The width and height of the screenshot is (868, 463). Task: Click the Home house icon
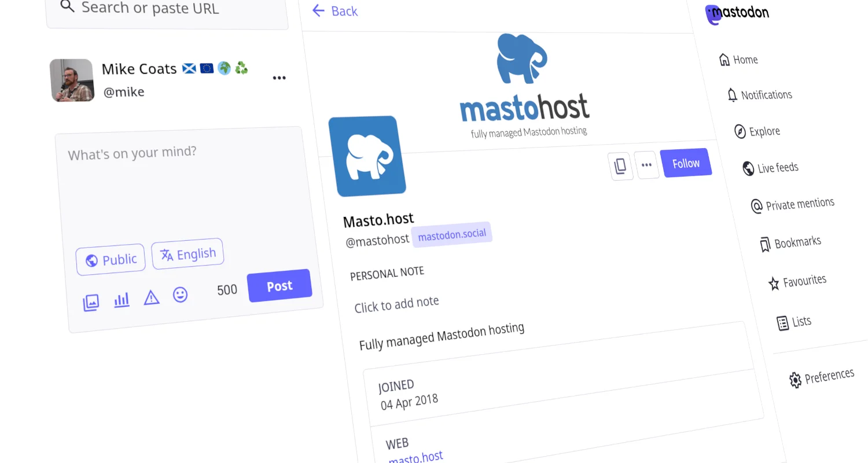(724, 60)
